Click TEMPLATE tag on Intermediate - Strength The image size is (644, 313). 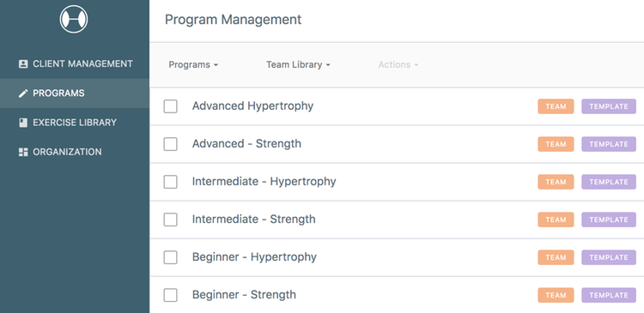point(609,220)
